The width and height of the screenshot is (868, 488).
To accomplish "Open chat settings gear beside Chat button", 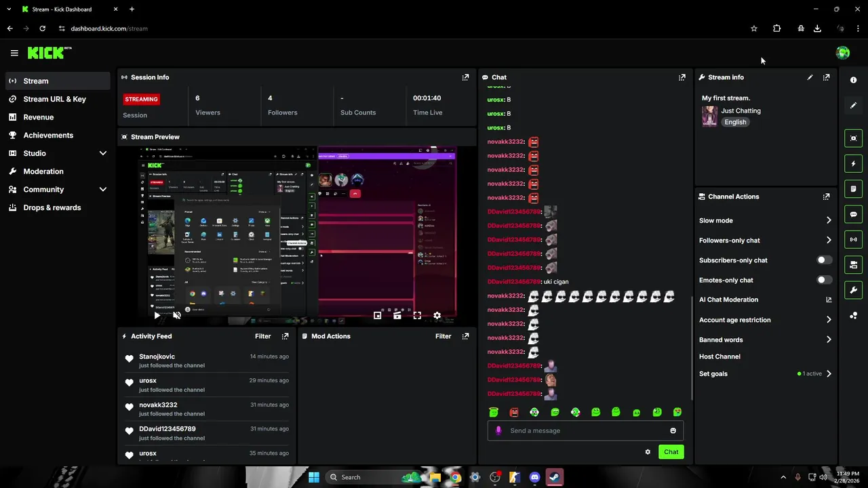I will [x=648, y=452].
